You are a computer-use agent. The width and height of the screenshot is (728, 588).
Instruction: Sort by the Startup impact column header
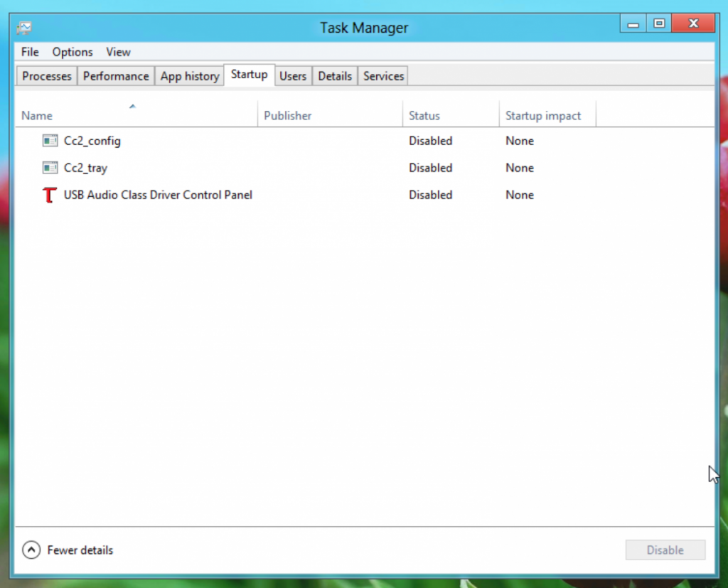click(x=547, y=114)
